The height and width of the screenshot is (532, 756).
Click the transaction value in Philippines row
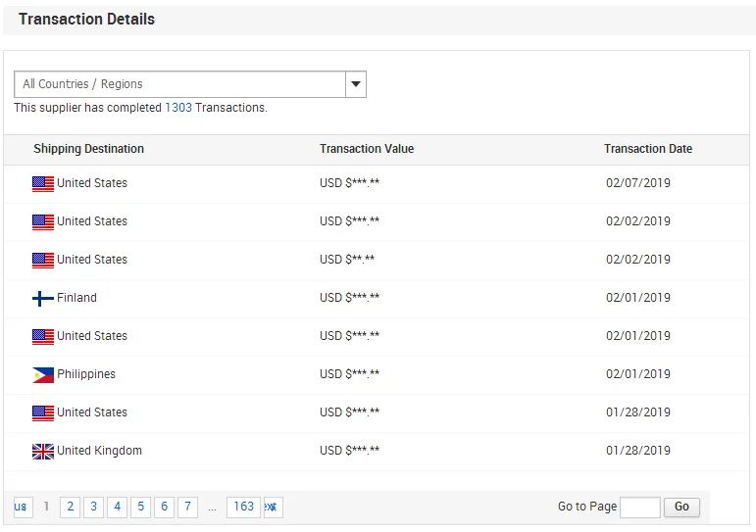click(349, 374)
